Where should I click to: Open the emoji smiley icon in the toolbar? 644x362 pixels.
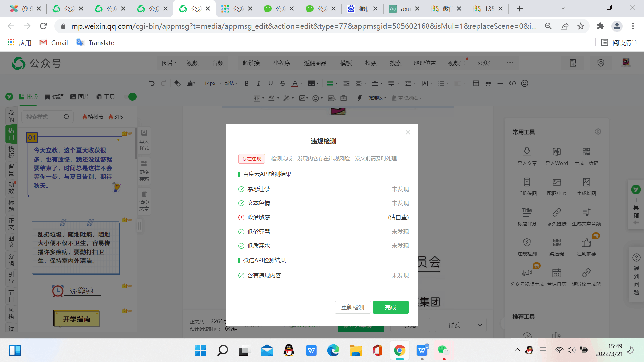(x=525, y=83)
